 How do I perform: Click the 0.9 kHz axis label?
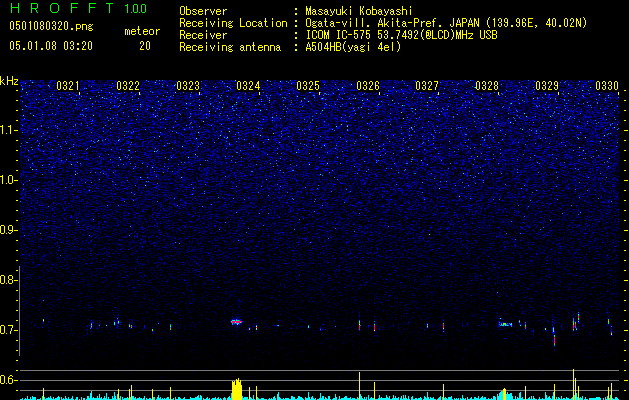click(9, 230)
